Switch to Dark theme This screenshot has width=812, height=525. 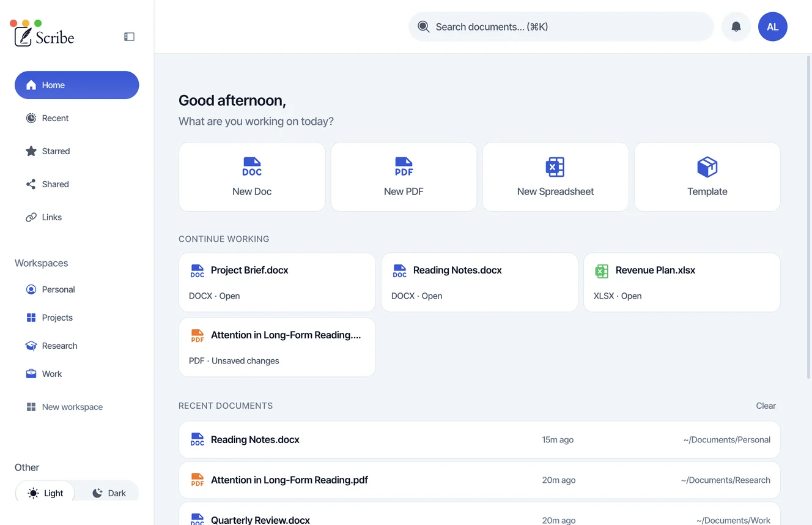click(109, 493)
